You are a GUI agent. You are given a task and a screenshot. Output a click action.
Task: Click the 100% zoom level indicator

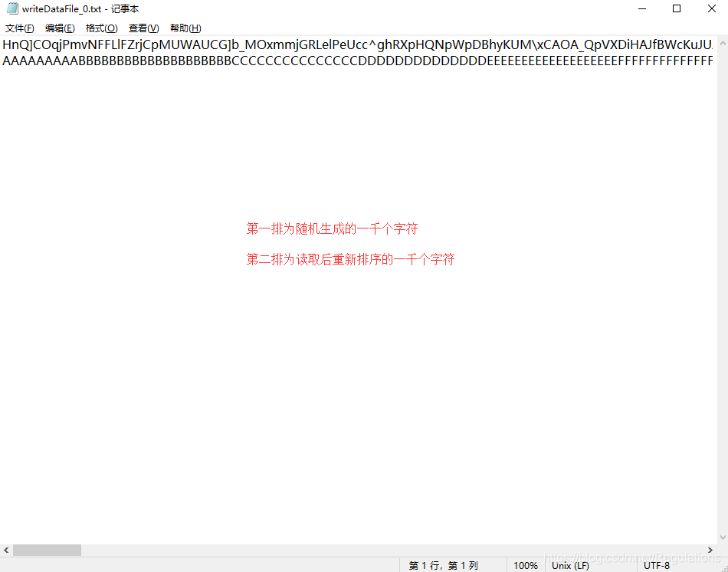click(525, 565)
